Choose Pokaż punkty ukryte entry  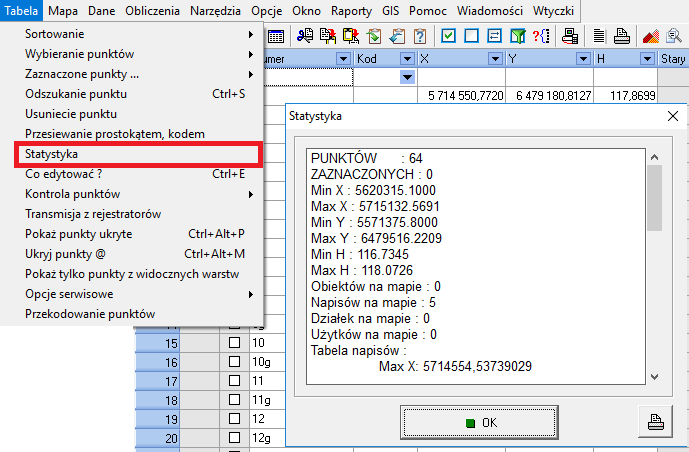pos(132,234)
